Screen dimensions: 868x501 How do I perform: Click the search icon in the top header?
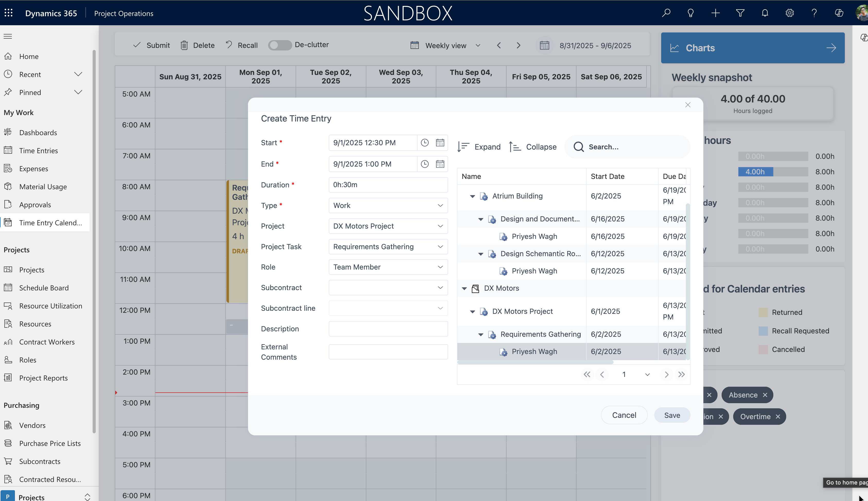[666, 13]
